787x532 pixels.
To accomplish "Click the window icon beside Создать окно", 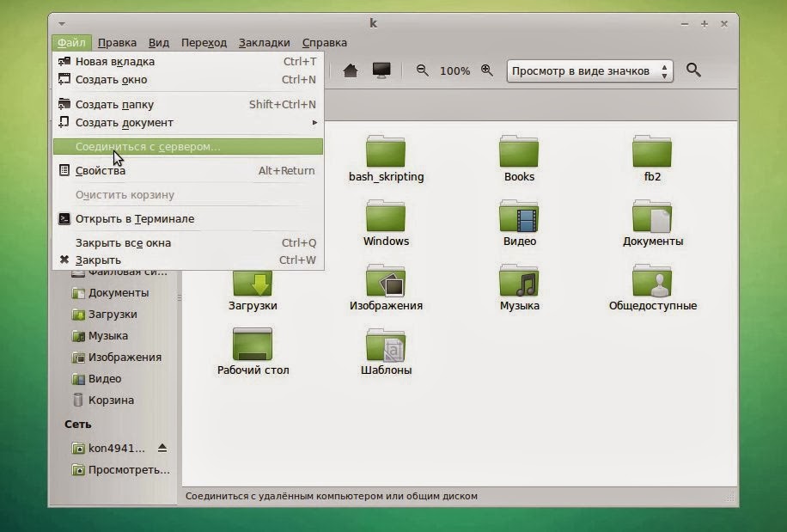I will (x=64, y=79).
